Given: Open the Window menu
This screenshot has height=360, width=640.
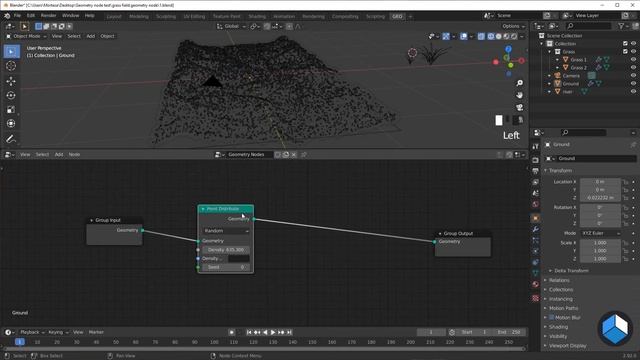Looking at the screenshot, I should (71, 16).
